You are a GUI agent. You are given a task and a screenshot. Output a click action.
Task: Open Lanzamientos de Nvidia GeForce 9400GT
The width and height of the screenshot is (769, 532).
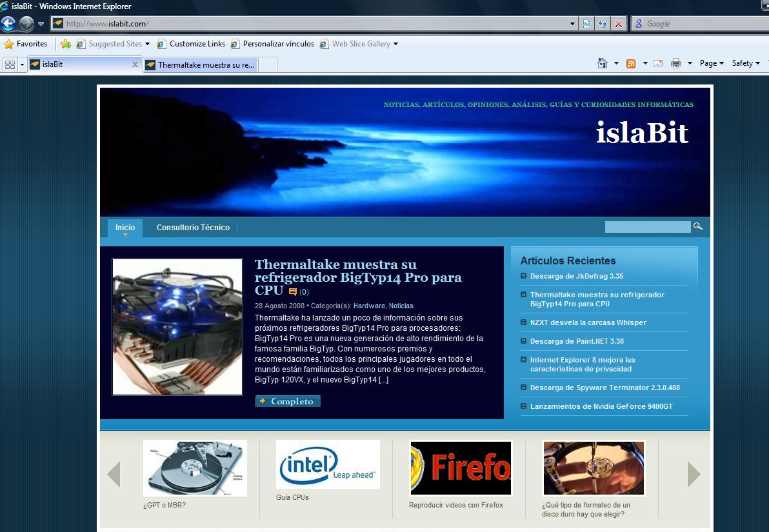[601, 406]
